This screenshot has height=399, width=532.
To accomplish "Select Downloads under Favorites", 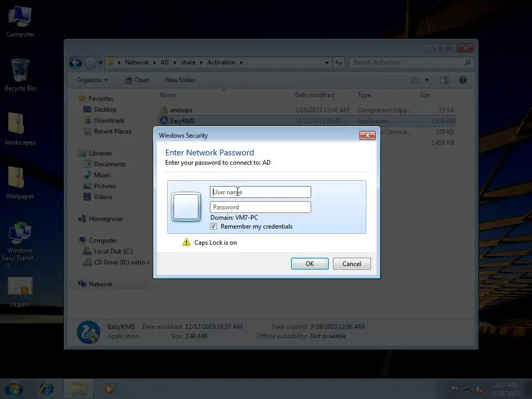I will 109,121.
